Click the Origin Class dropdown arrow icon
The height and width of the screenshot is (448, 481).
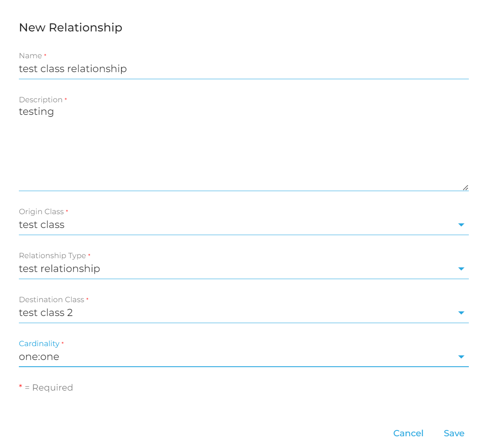click(461, 225)
